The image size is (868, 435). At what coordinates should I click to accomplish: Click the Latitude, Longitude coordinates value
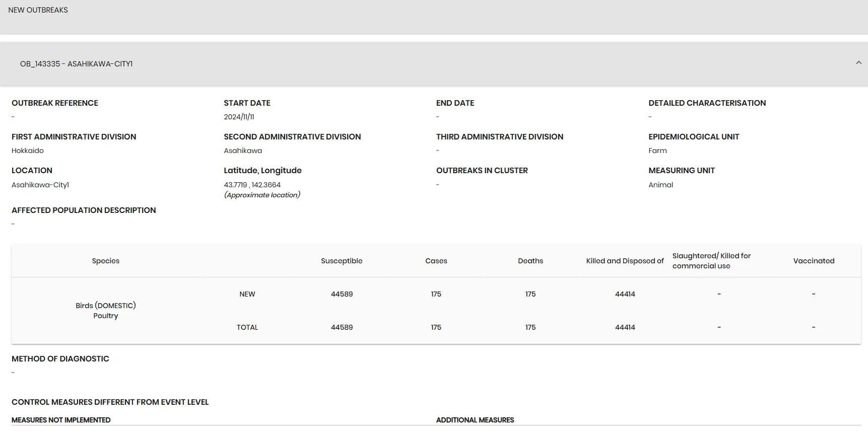252,185
